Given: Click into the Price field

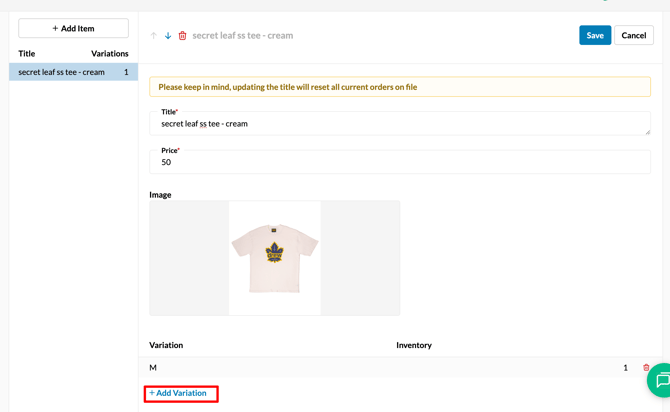Looking at the screenshot, I should (x=398, y=162).
